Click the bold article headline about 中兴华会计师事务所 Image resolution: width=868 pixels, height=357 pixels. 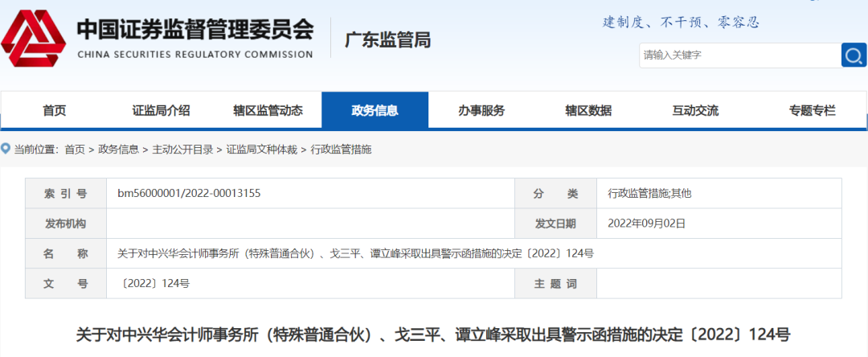point(433,334)
